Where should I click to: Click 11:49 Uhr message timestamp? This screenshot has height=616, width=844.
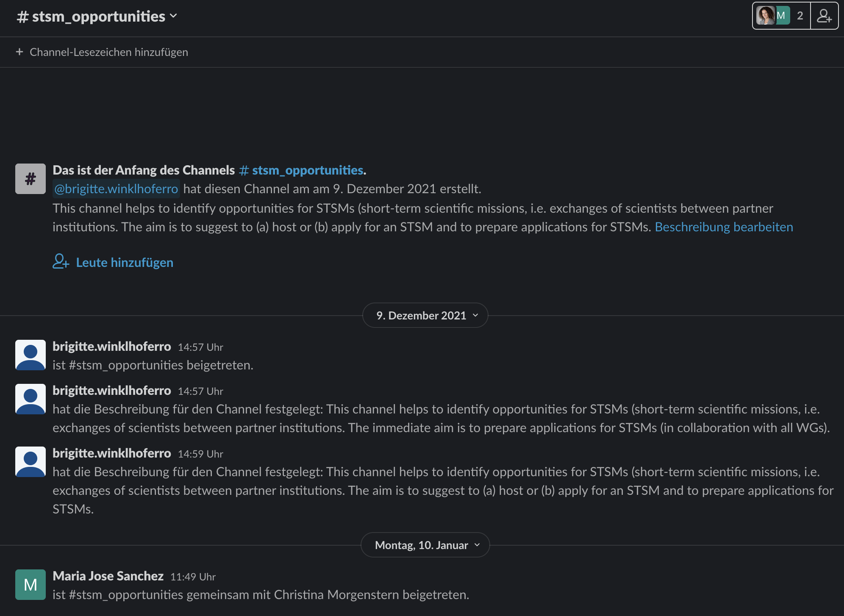[193, 577]
